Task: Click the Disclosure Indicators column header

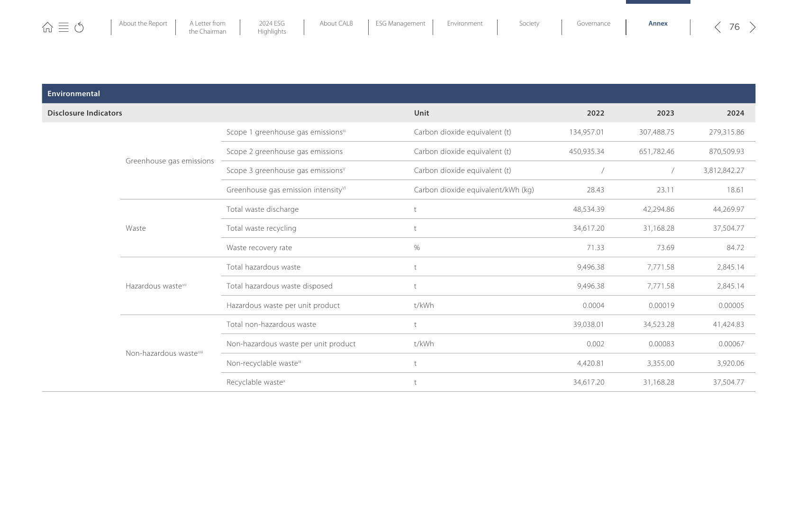Action: (85, 113)
